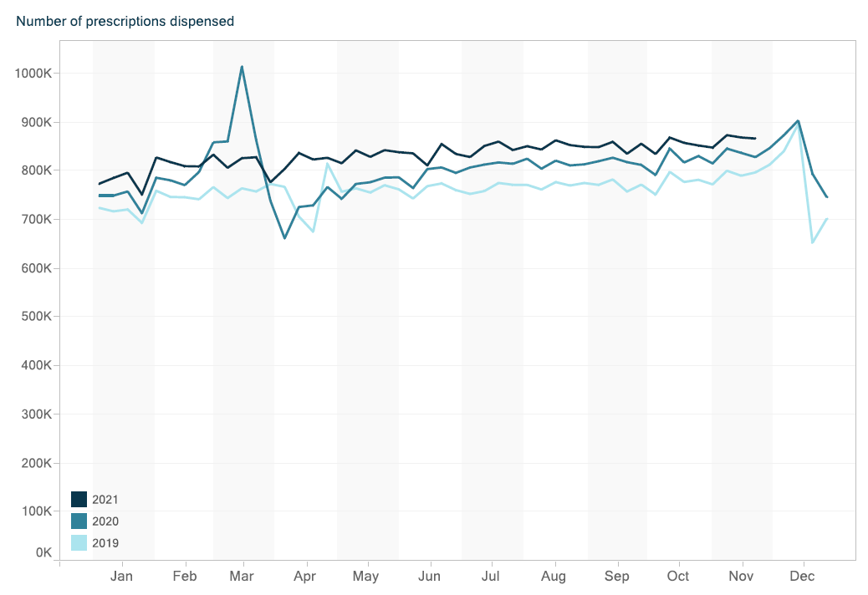Click the 2020 legend color swatch

tap(79, 521)
